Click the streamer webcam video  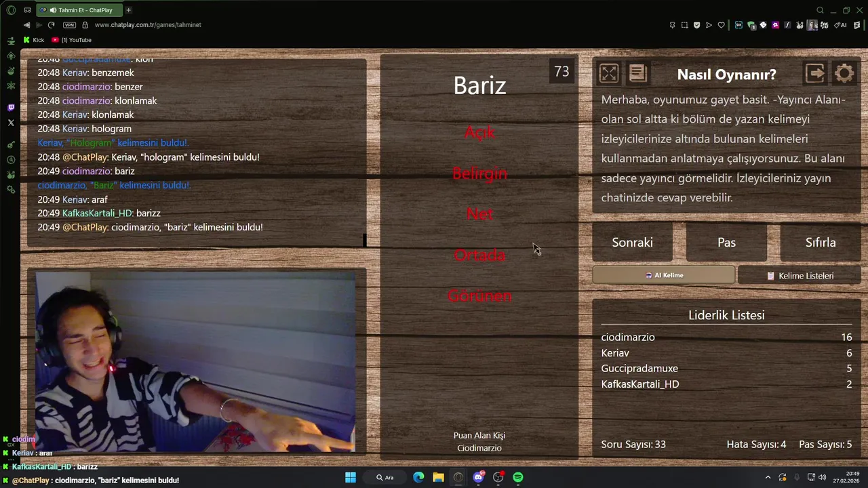click(x=195, y=362)
